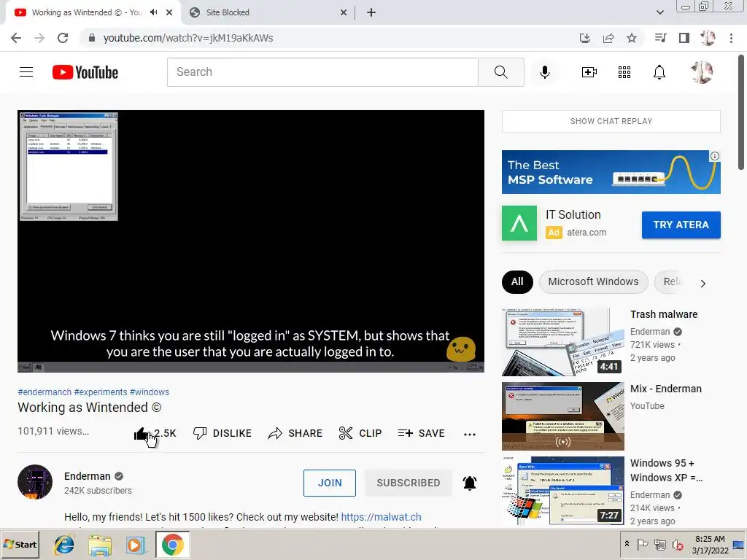
Task: Click the #endermanch hashtag
Action: pos(44,392)
